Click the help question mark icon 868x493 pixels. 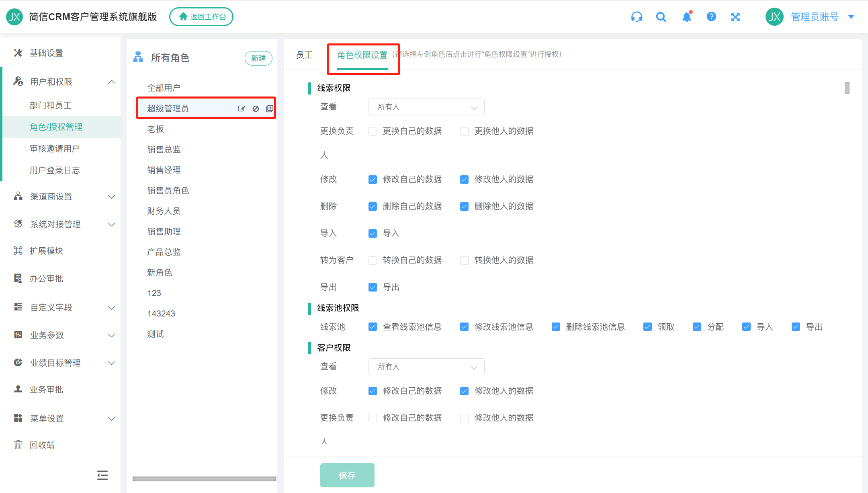click(711, 17)
